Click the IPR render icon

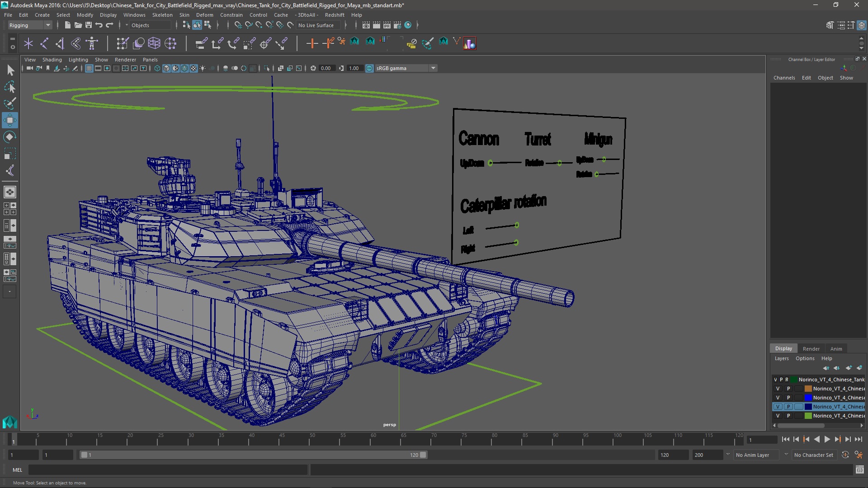coord(387,25)
